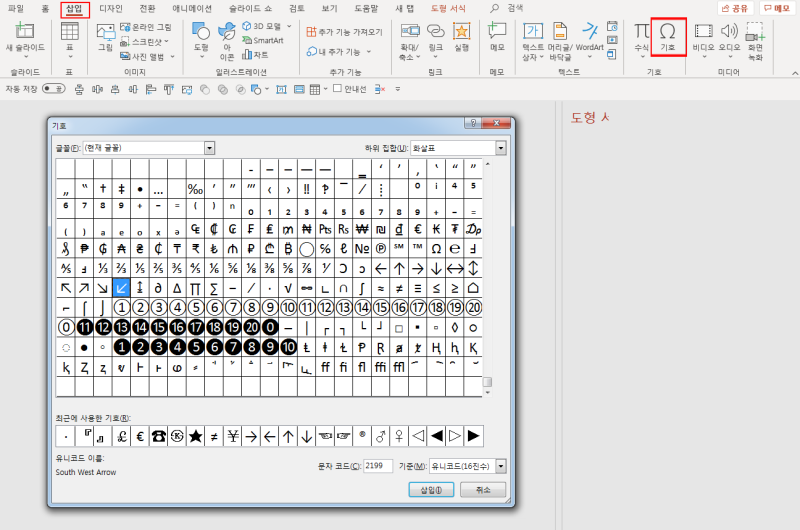Expand the 기준 Unicode (hex) dropdown
Screen dimensions: 800x530
(x=500, y=466)
